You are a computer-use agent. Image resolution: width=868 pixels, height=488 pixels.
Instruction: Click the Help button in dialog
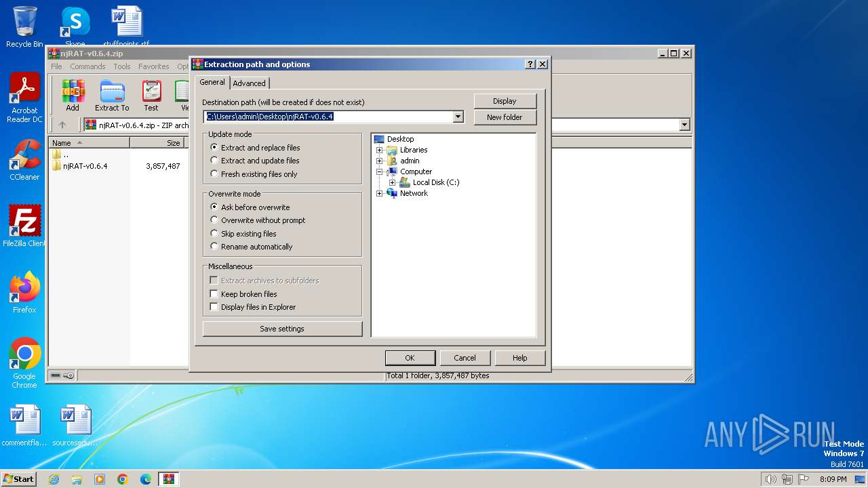click(x=519, y=358)
